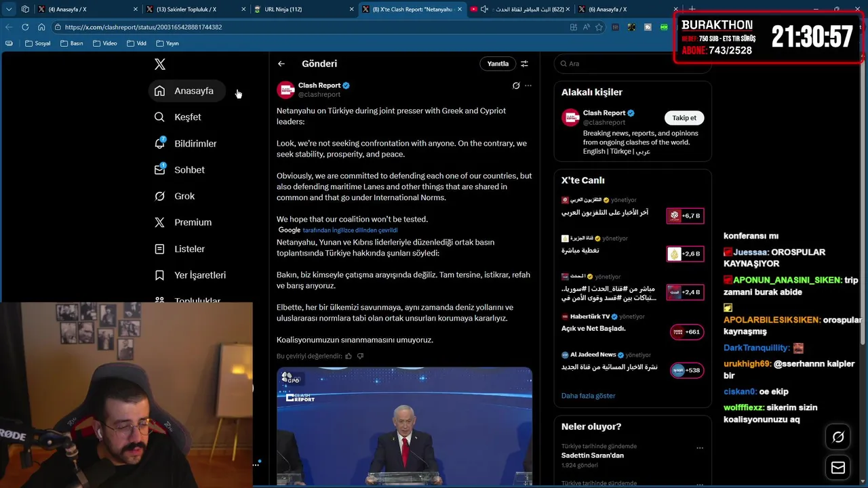Open floating messages envelope button
868x488 pixels.
tap(838, 468)
